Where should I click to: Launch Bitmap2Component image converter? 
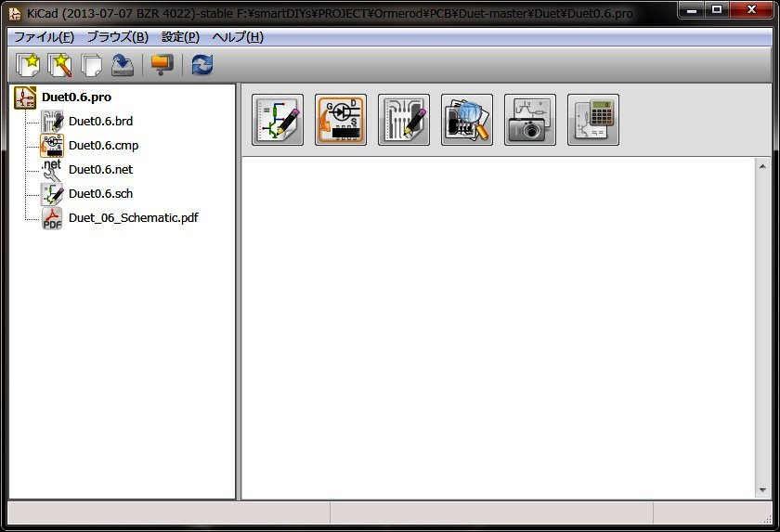[530, 120]
